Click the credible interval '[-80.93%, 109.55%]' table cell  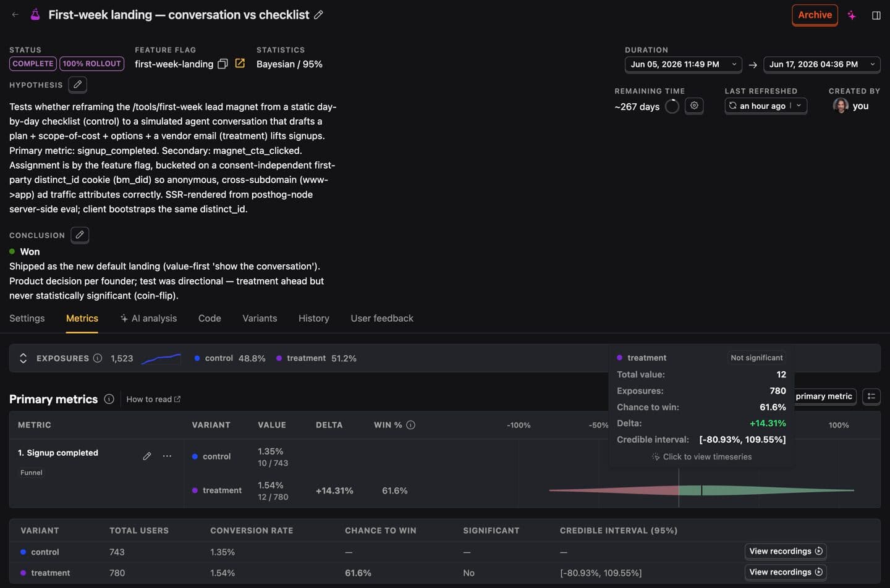pyautogui.click(x=601, y=573)
